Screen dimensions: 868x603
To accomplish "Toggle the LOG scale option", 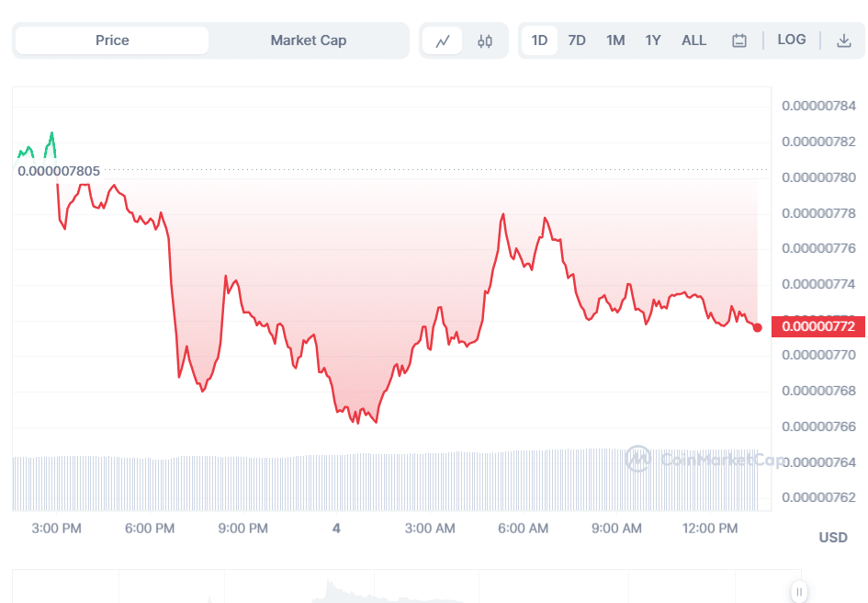I will tap(791, 40).
